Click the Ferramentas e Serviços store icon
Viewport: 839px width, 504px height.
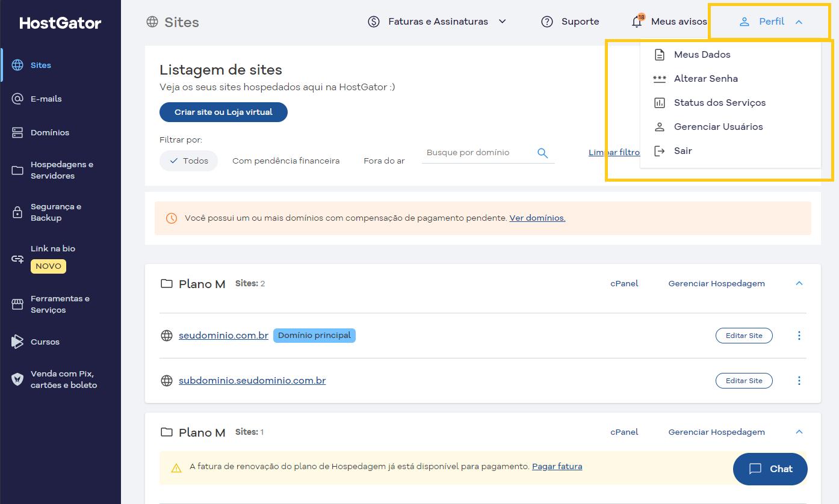(x=17, y=304)
